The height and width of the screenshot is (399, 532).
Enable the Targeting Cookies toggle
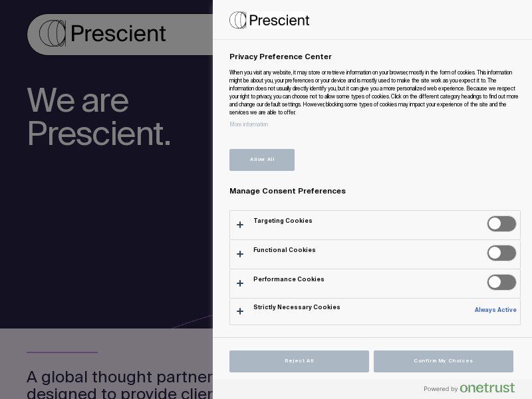[501, 224]
